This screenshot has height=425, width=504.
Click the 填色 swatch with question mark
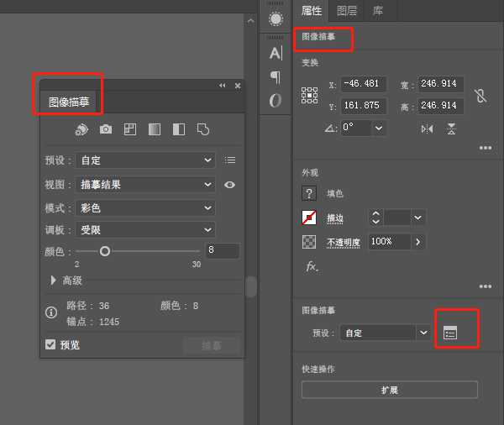309,193
